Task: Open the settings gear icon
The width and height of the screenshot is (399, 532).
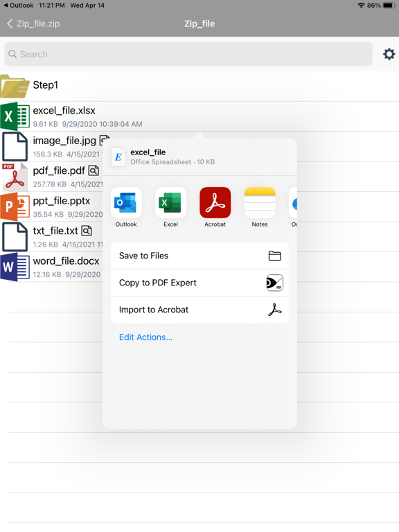Action: coord(389,54)
